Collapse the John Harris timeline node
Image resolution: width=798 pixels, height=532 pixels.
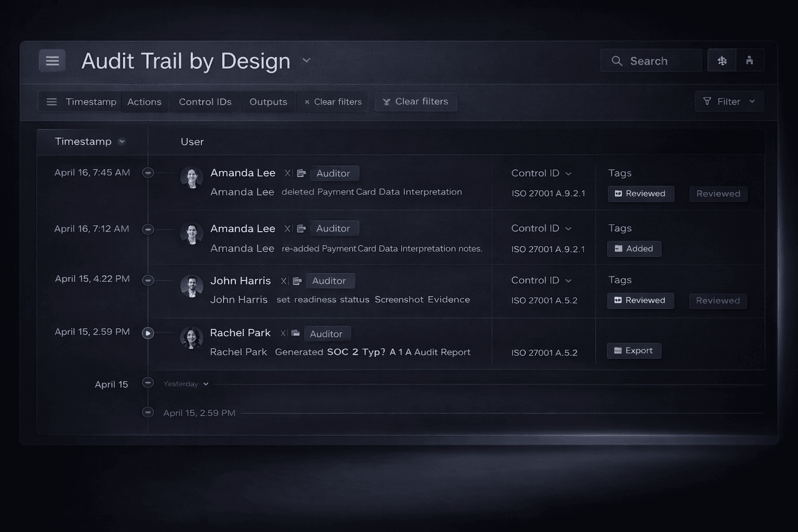(148, 280)
